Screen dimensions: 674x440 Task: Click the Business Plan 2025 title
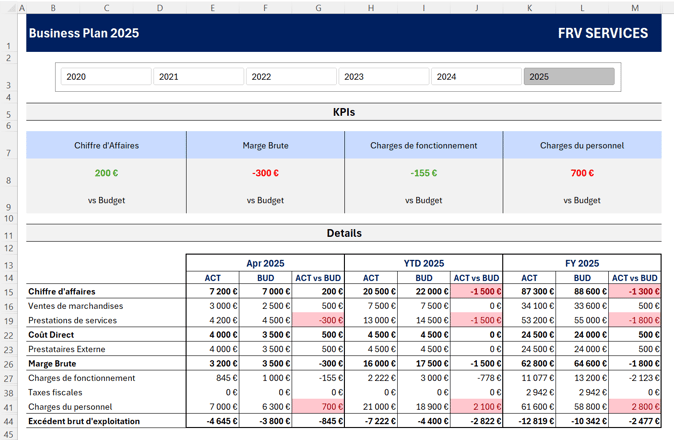(84, 33)
